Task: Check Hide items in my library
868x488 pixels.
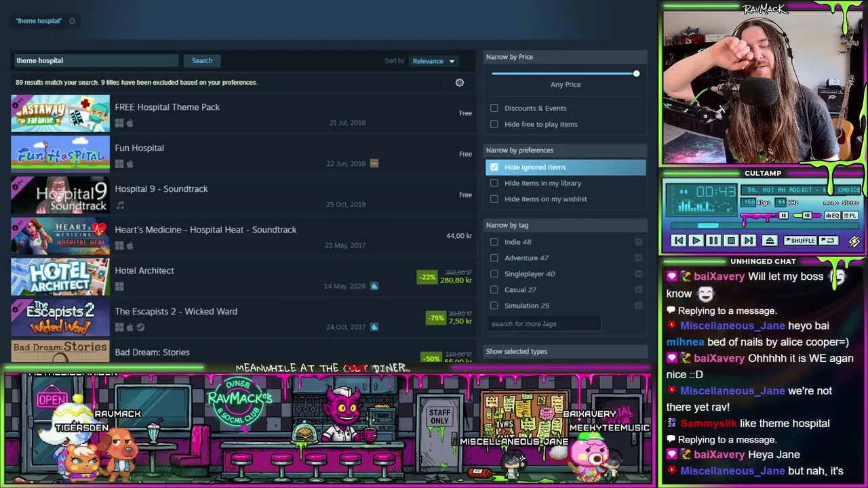Action: click(494, 183)
